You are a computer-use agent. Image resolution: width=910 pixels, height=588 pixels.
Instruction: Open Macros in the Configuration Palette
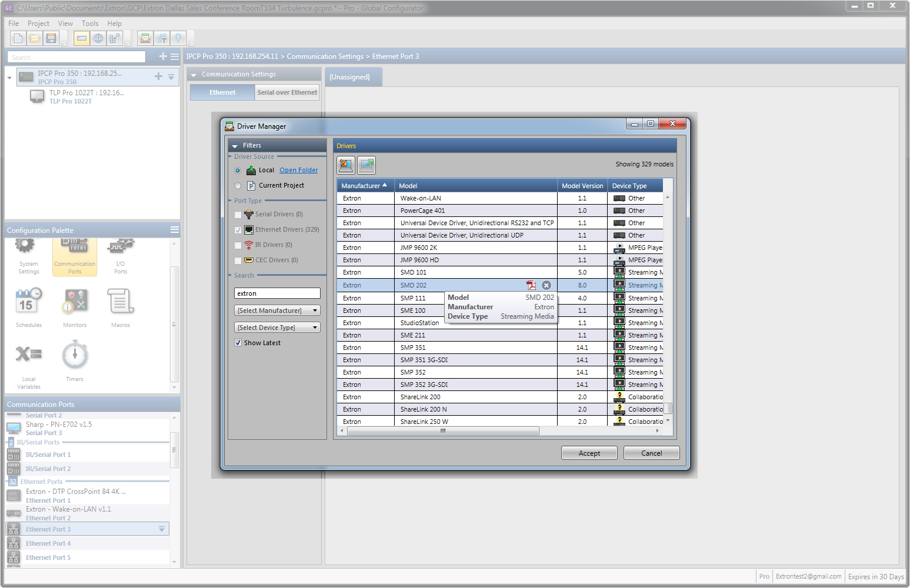point(121,308)
